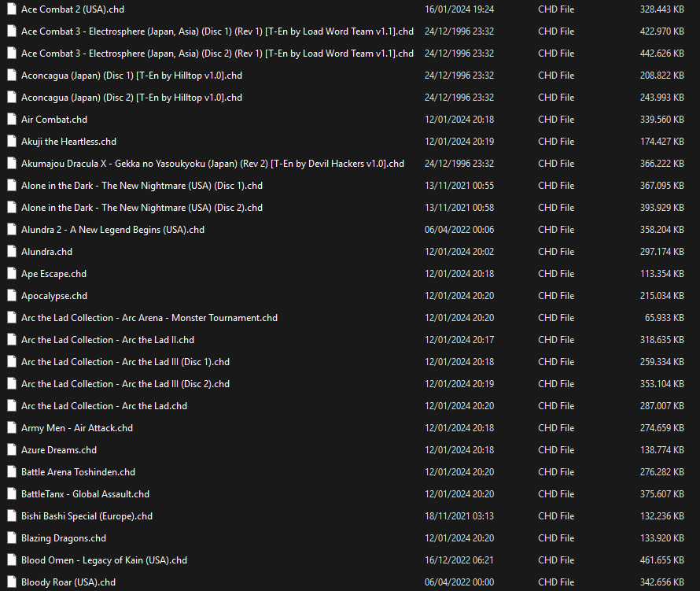Click the icon for BattleTanx - Global Assault.chd

pos(12,494)
